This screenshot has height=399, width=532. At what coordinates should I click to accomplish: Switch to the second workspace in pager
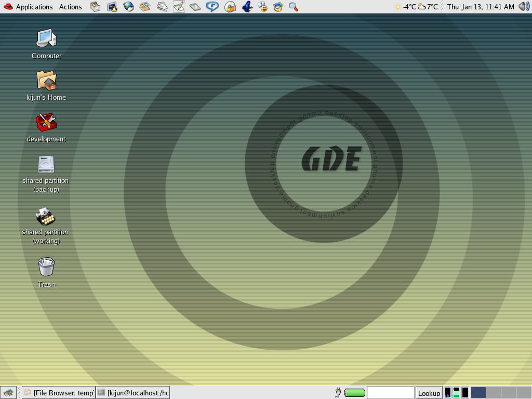pos(494,393)
